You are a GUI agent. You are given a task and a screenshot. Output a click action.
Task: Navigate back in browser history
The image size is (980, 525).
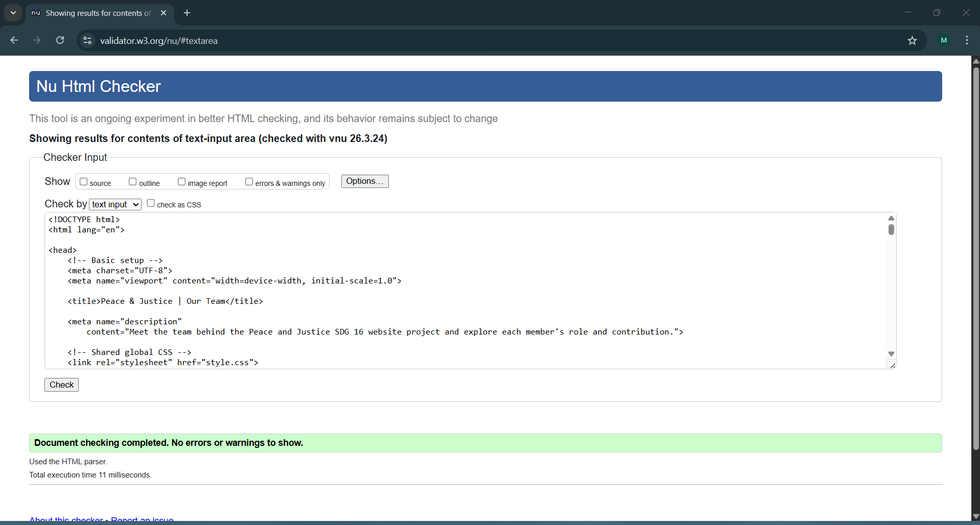[14, 40]
